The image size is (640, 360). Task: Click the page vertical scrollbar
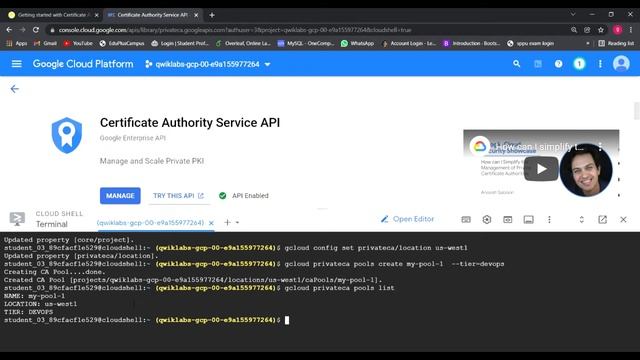pyautogui.click(x=636, y=110)
